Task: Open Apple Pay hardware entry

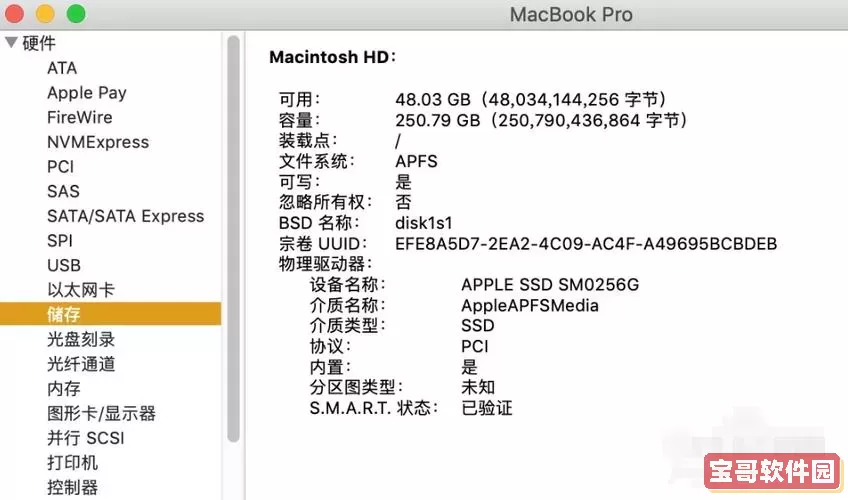Action: pos(87,93)
